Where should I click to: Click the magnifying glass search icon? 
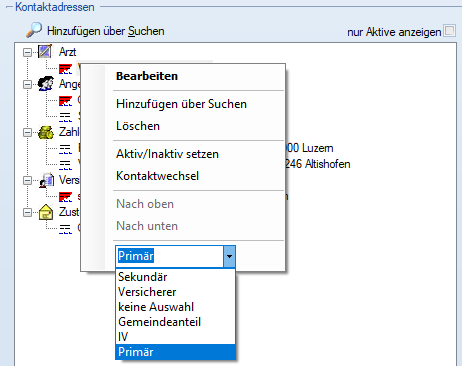(x=34, y=30)
